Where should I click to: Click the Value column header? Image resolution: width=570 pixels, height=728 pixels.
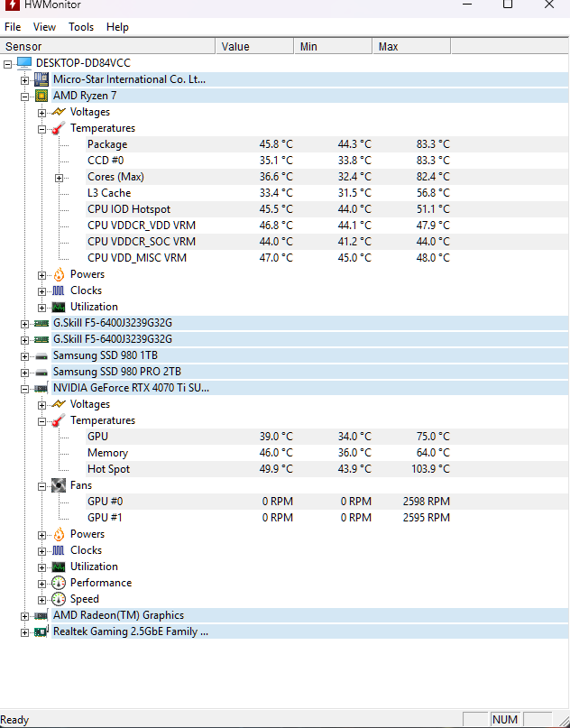coord(255,46)
